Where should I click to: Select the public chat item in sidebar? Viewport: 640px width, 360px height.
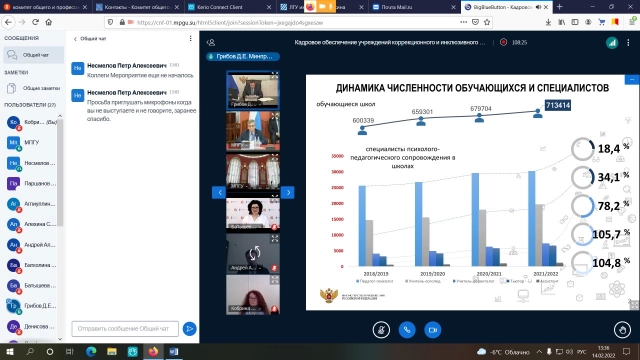point(34,55)
